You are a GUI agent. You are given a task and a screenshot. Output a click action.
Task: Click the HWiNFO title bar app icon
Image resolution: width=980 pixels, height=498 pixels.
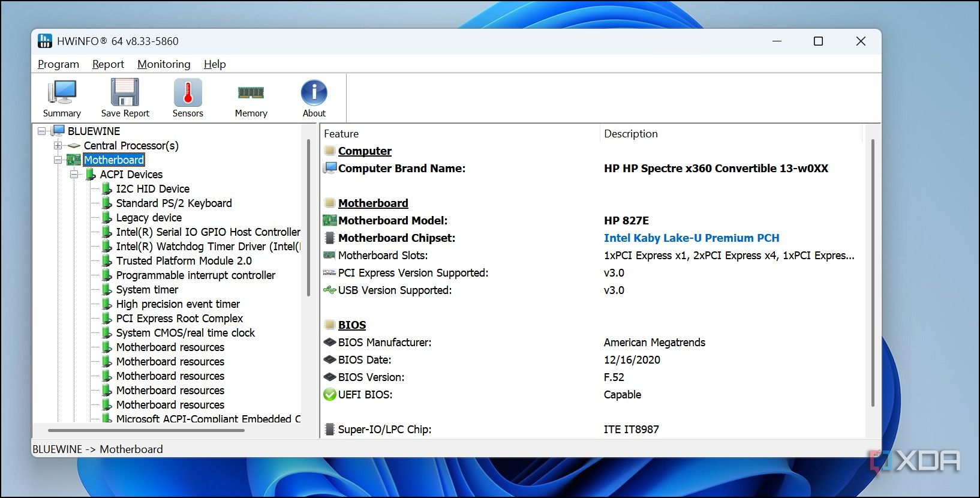pyautogui.click(x=45, y=41)
